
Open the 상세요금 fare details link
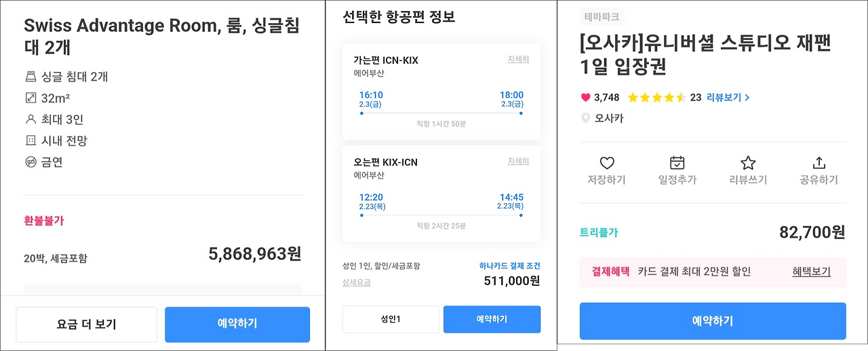pyautogui.click(x=357, y=282)
